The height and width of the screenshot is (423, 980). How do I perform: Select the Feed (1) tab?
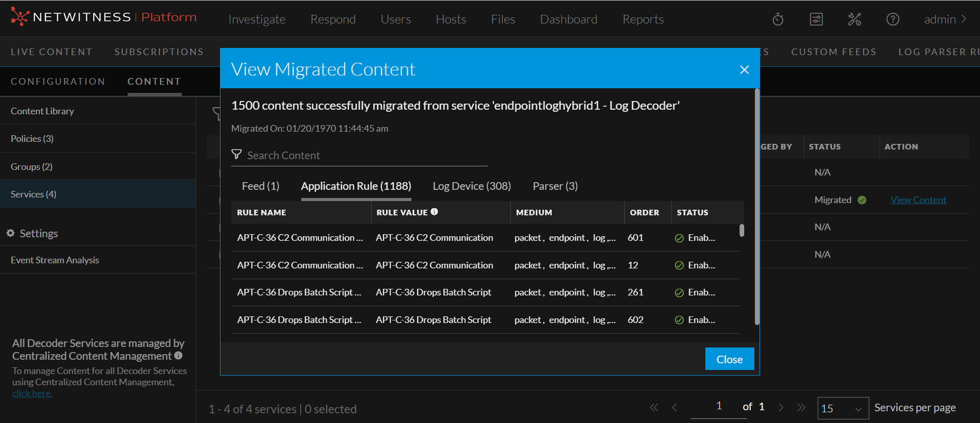(x=260, y=186)
